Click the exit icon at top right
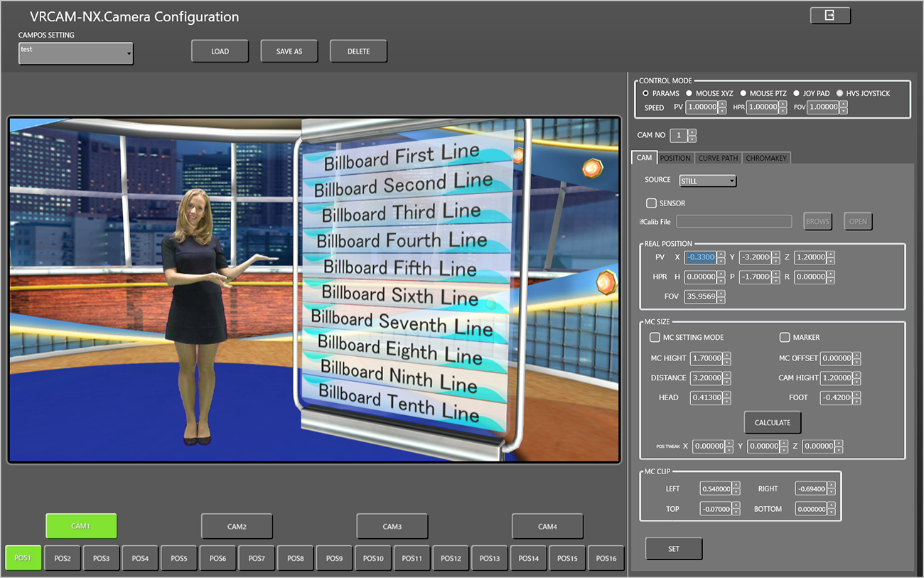 coord(829,16)
